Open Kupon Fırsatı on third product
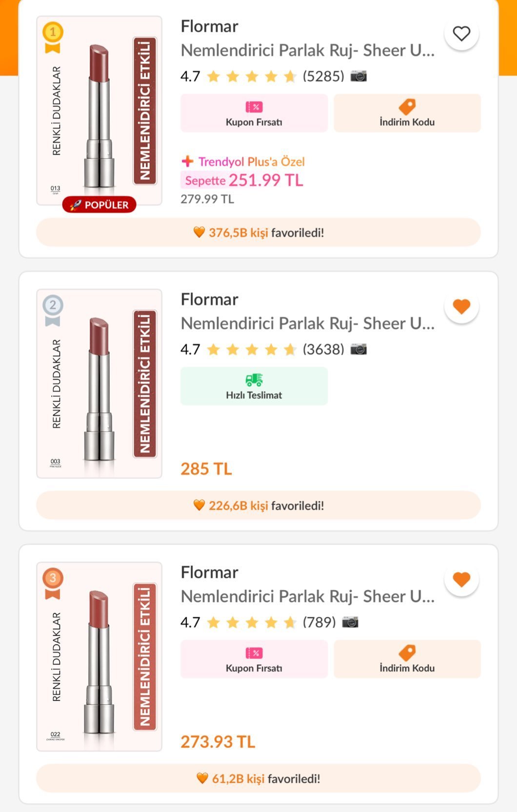This screenshot has height=812, width=517. (254, 659)
